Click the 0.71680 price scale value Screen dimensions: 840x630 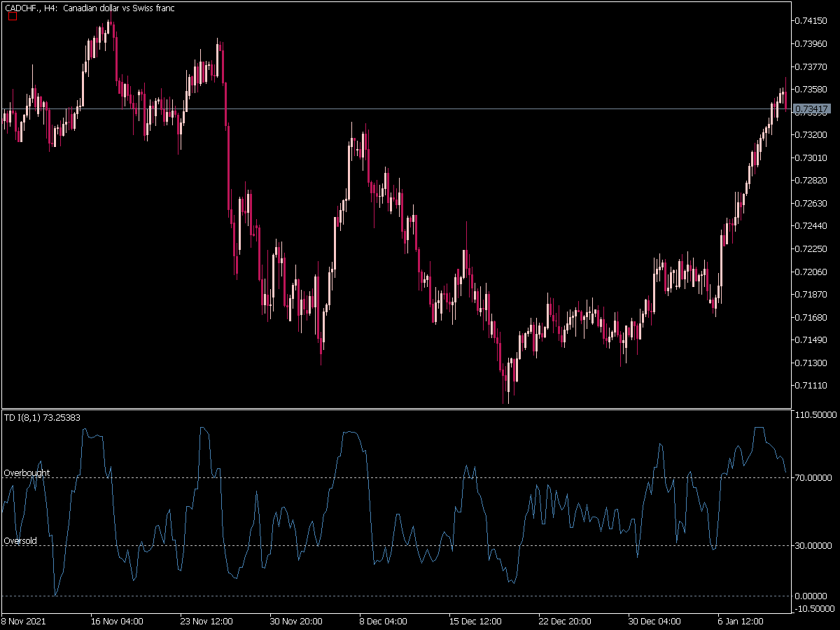click(812, 317)
